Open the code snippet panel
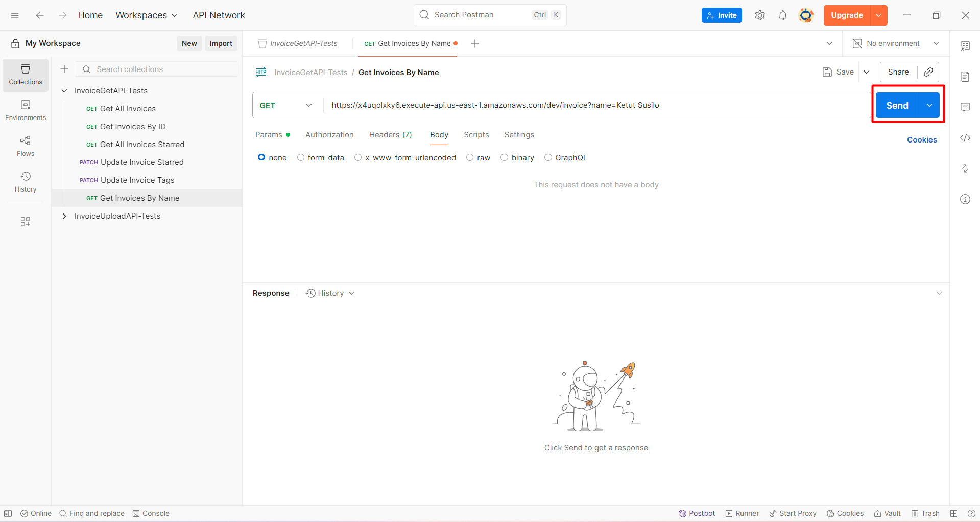980x522 pixels. (965, 138)
